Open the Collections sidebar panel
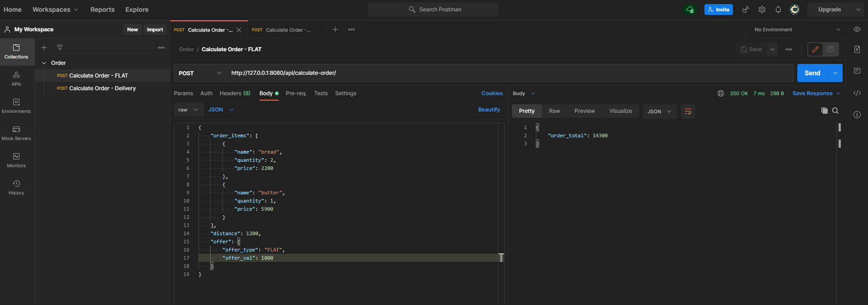Viewport: 868px width, 305px height. [16, 52]
